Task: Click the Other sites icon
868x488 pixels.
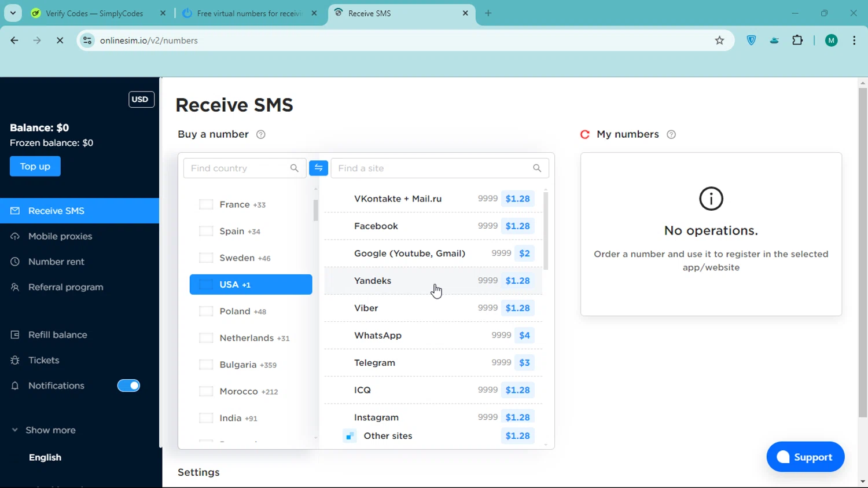Action: [x=350, y=436]
